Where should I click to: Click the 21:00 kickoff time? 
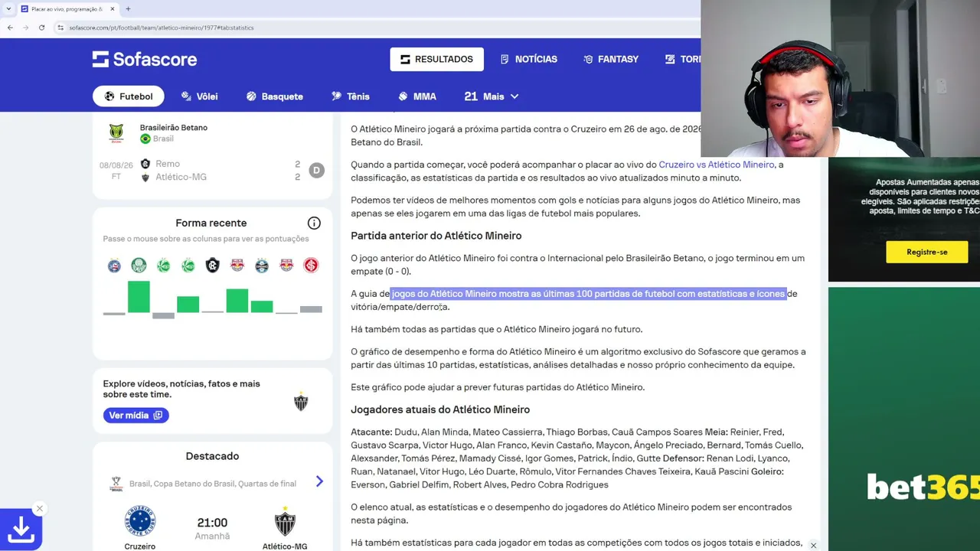pos(212,523)
